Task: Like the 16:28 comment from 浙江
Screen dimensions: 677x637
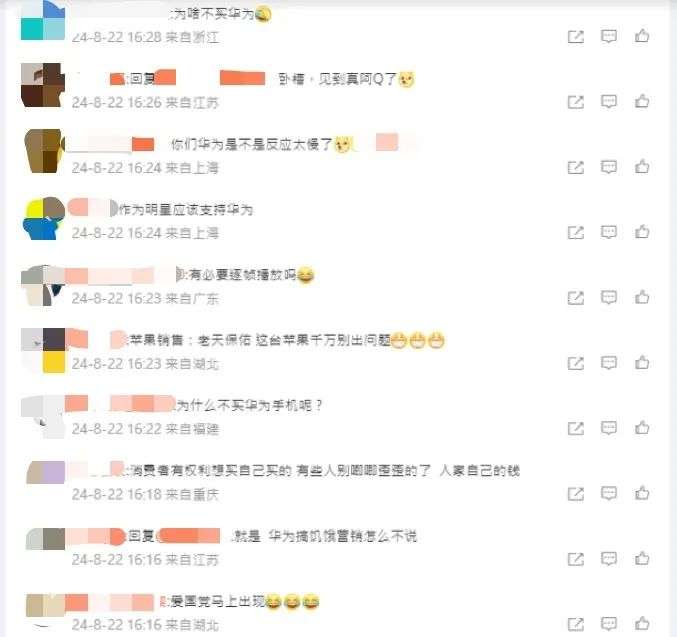Action: coord(642,36)
